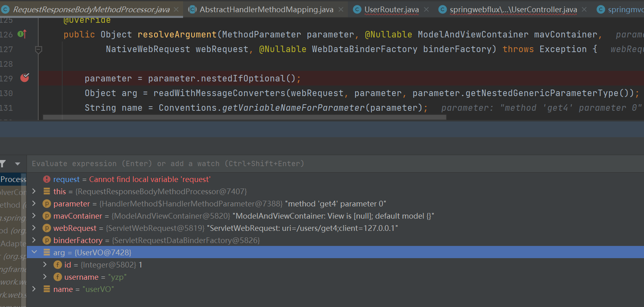Close RequestResponseBodyMethodProcessor.java tab
The width and height of the screenshot is (644, 307).
(x=176, y=9)
